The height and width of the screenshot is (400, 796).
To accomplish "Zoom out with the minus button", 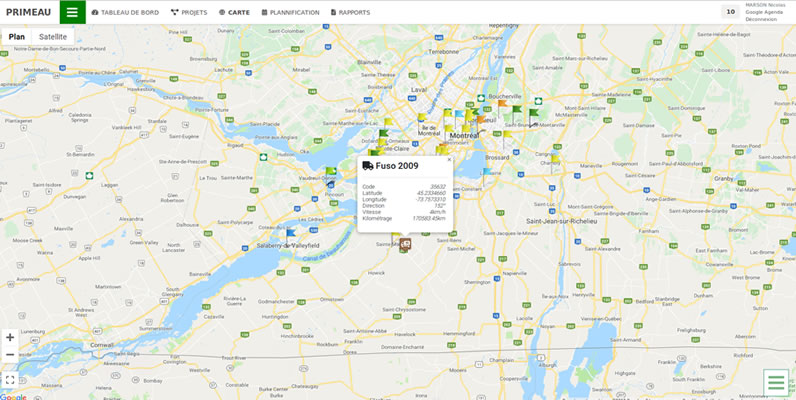I will coord(10,354).
